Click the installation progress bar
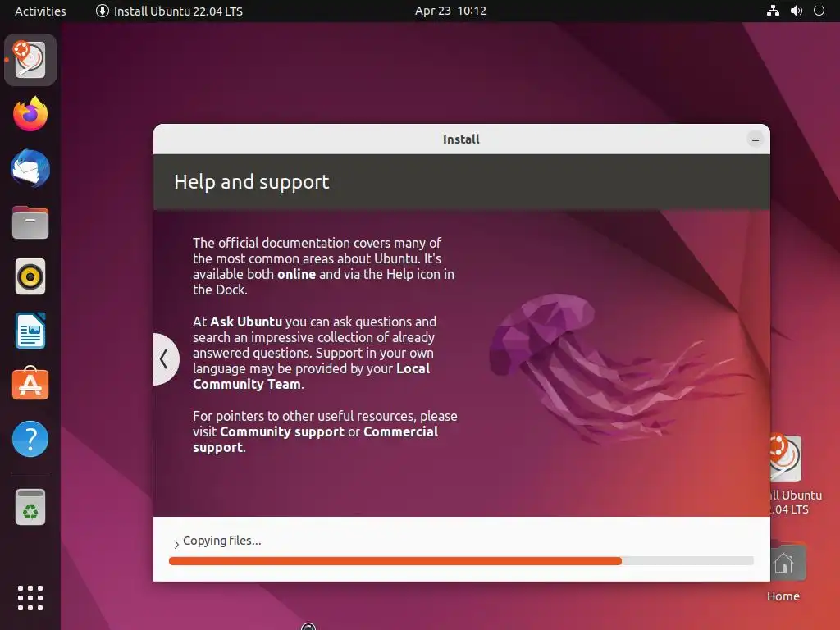The image size is (840, 630). (x=461, y=561)
